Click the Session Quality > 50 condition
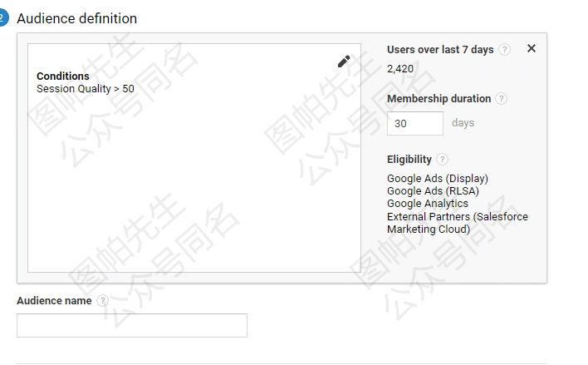 point(85,89)
